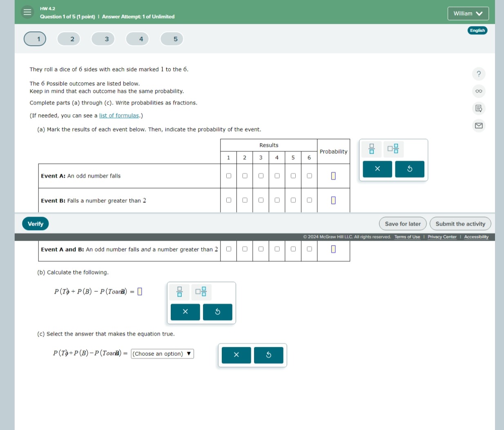The image size is (504, 430).
Task: Click Event A and B probability input box
Action: [333, 249]
